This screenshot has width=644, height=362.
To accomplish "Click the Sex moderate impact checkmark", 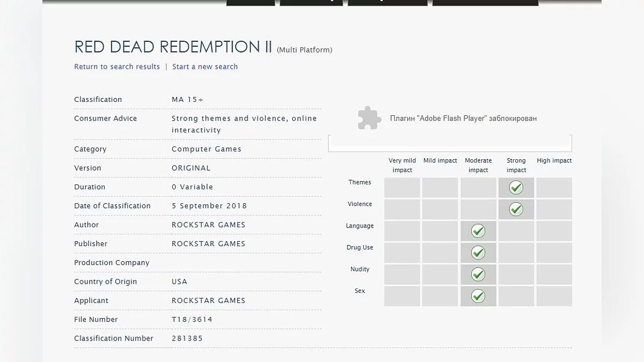I will coord(478,296).
